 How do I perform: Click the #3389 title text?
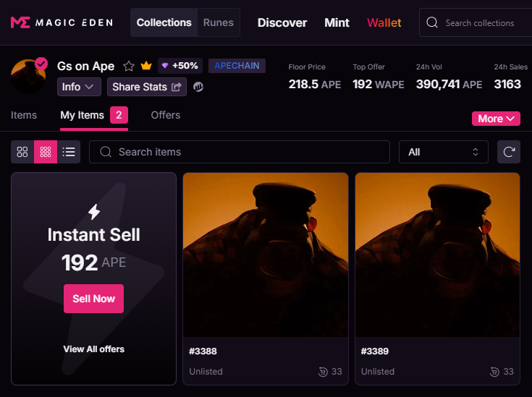tap(375, 351)
